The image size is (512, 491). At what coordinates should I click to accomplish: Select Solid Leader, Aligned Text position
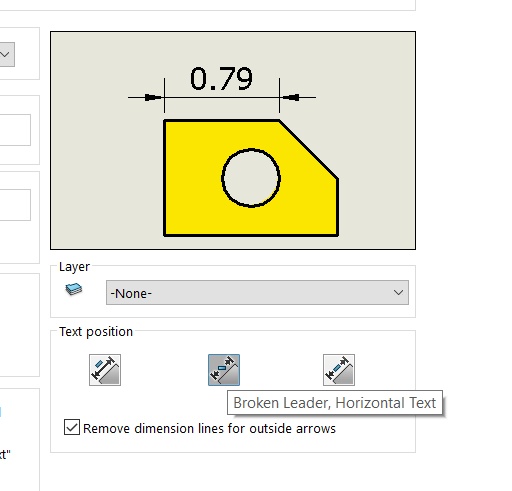105,370
